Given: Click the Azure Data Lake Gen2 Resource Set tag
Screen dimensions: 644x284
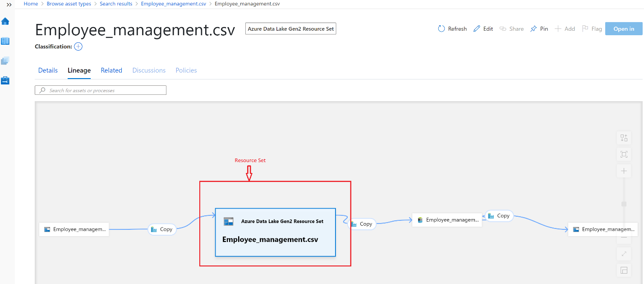Looking at the screenshot, I should tap(291, 29).
